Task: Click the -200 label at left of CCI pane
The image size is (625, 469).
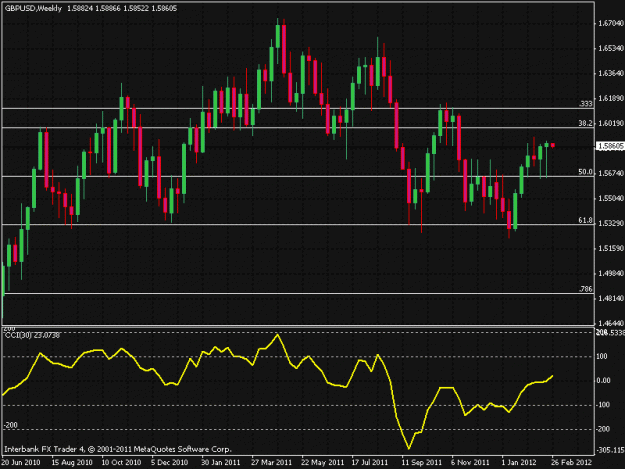Action: (x=10, y=425)
